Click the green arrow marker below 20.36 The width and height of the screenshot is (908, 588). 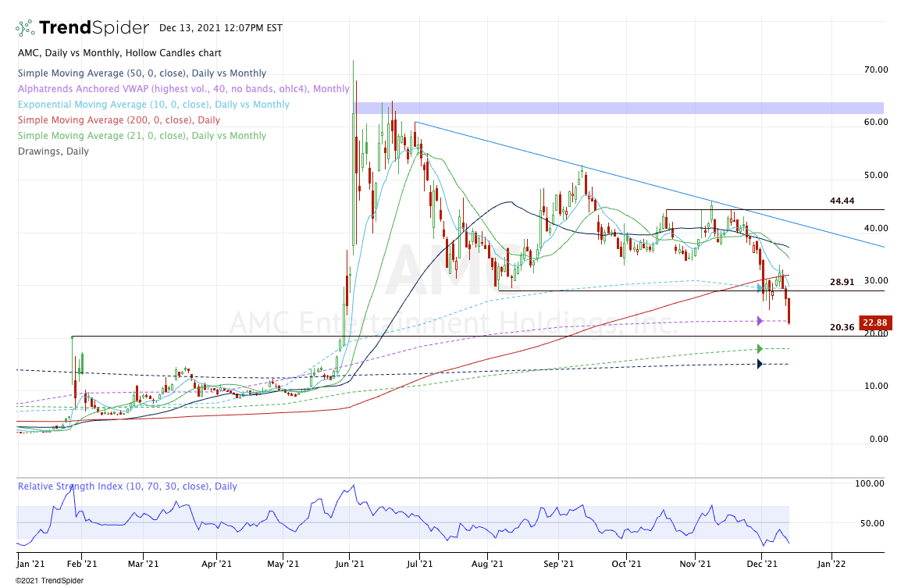(x=760, y=348)
